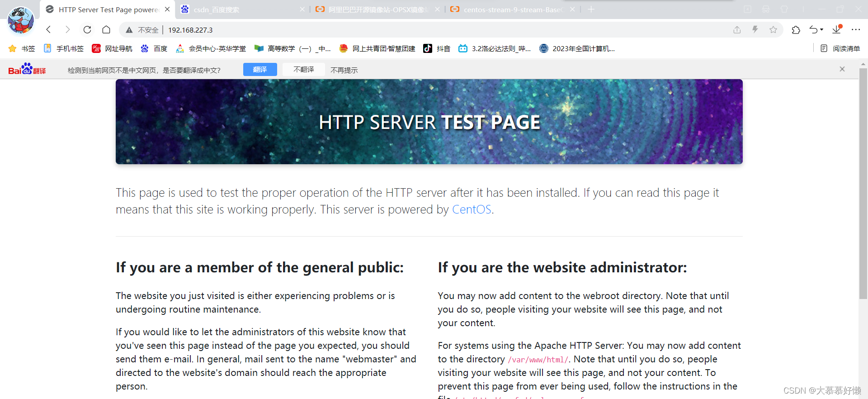Viewport: 868px width, 399px height.
Task: Click the address bar URL 192.168.227.3
Action: [190, 30]
